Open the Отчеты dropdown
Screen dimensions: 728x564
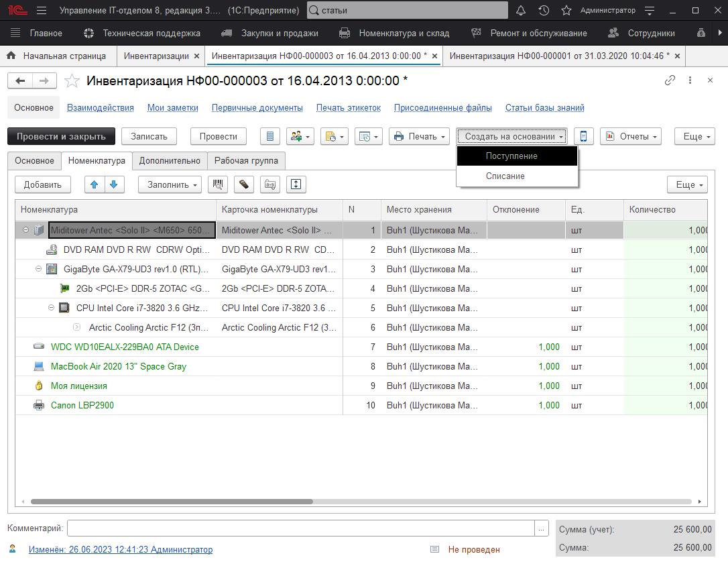(631, 136)
